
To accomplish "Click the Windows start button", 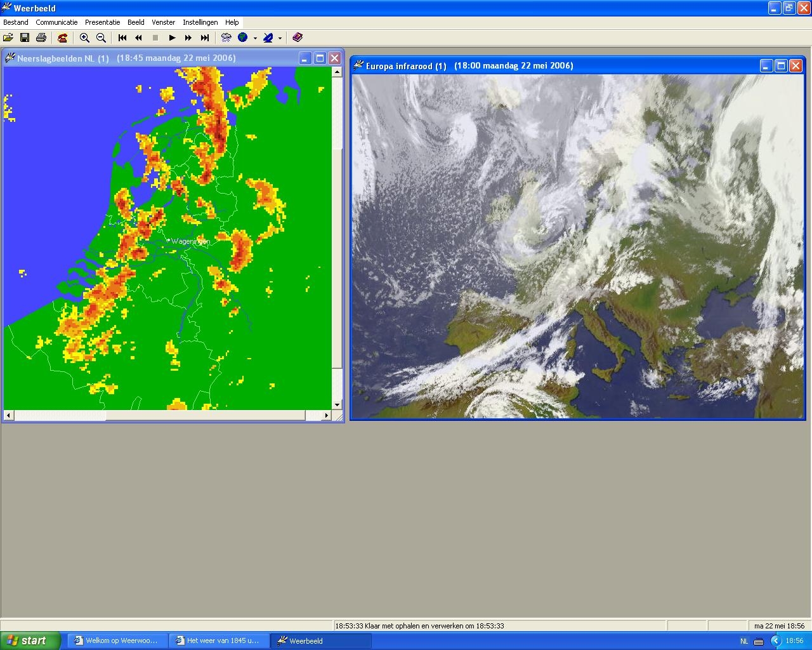I will coord(30,640).
